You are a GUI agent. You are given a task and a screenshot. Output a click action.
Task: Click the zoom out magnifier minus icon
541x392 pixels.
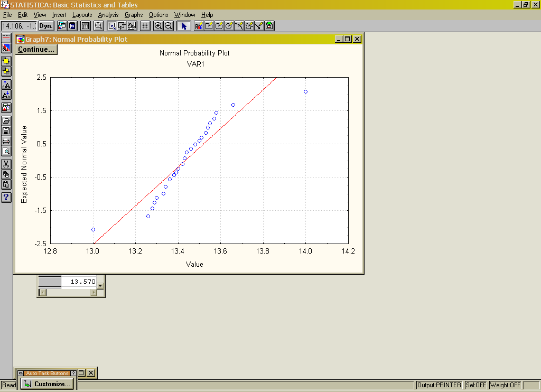coord(169,26)
